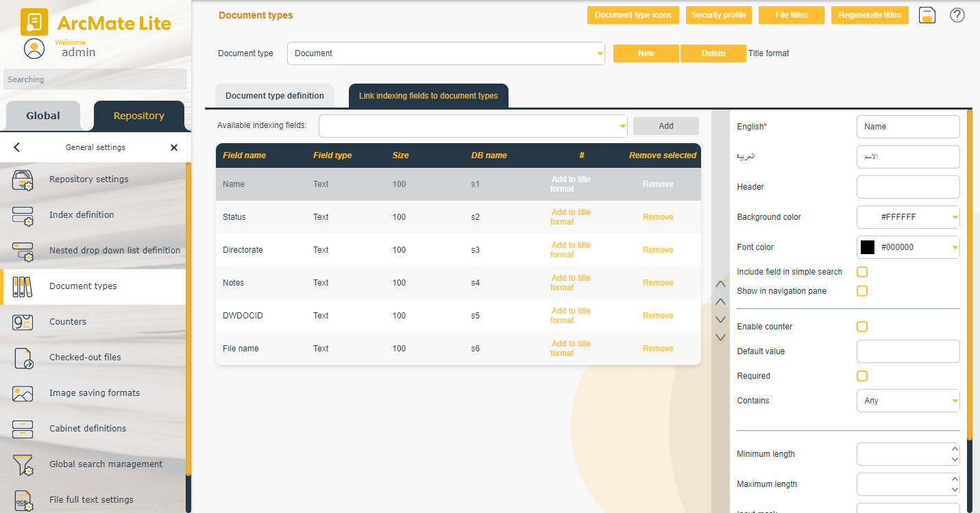Toggle the Show in navigation pane checkbox
Screen dimensions: 980x513
click(x=862, y=291)
